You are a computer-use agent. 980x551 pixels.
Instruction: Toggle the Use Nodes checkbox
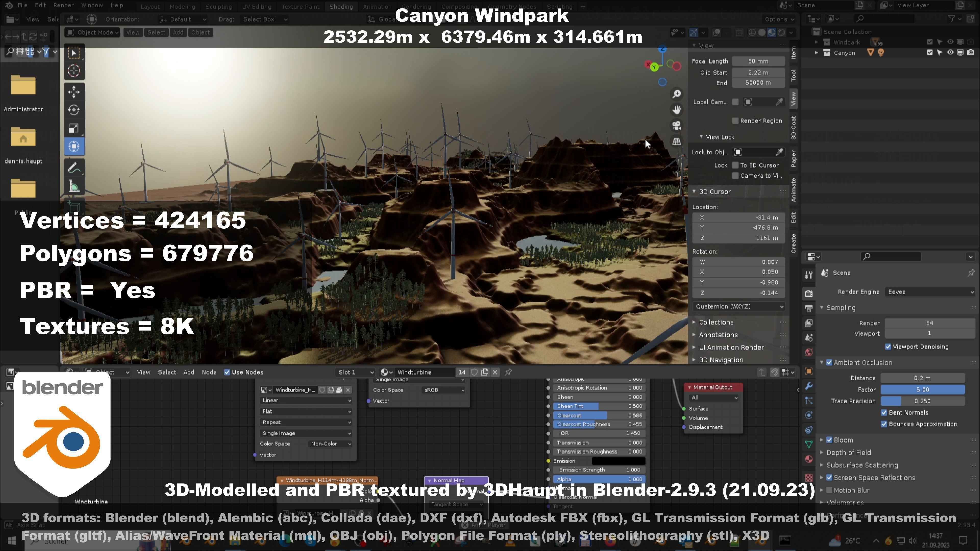(227, 372)
